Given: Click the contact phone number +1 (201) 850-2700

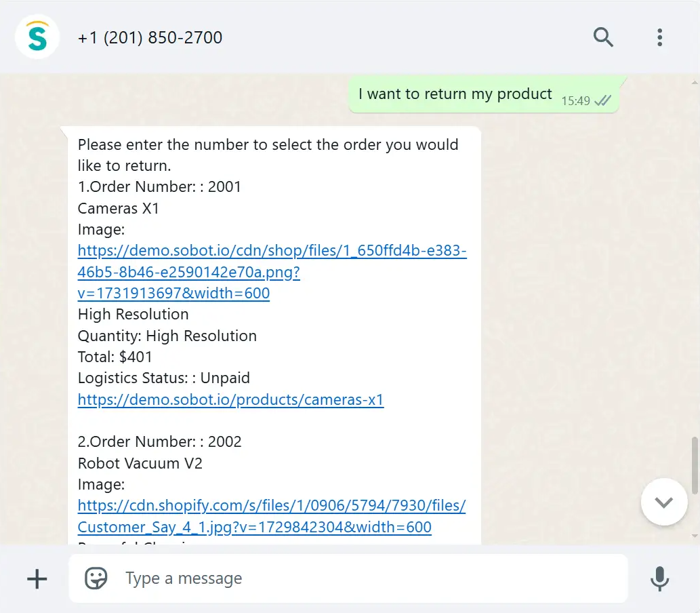Looking at the screenshot, I should click(150, 37).
